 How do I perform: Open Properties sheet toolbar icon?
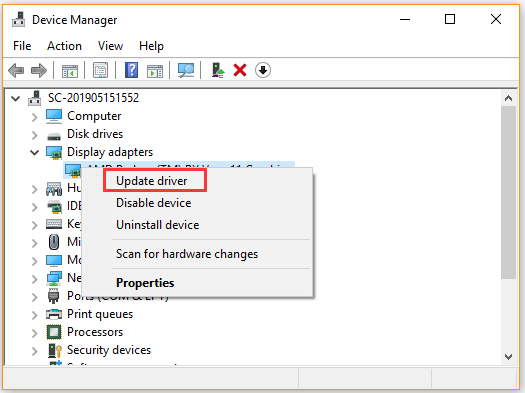click(x=100, y=70)
